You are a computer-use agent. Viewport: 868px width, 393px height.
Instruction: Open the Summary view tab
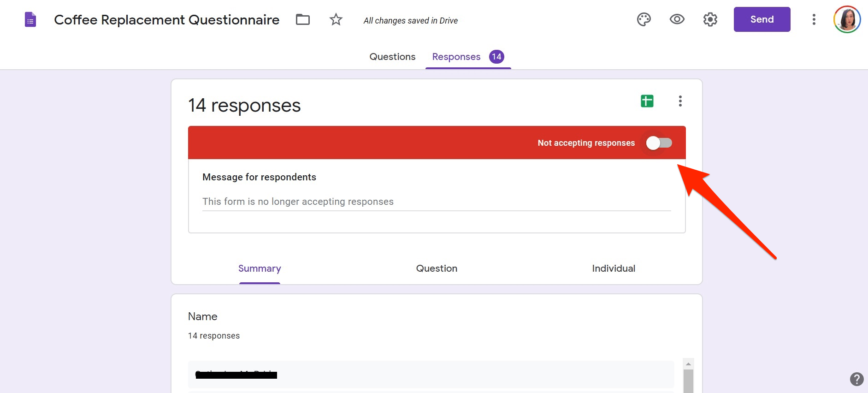point(260,268)
